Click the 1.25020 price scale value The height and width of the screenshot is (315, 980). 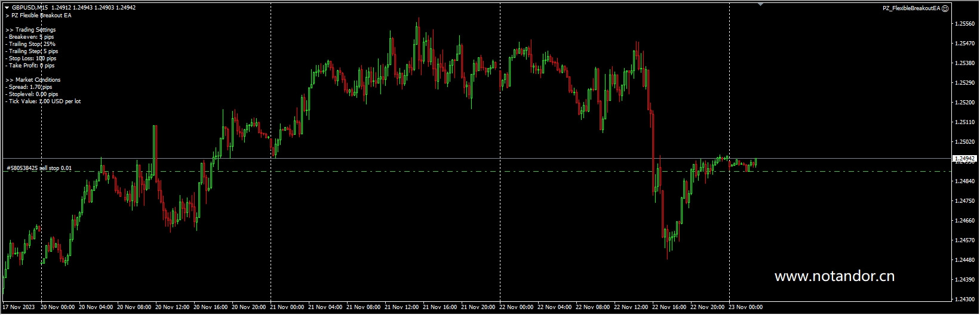coord(964,142)
